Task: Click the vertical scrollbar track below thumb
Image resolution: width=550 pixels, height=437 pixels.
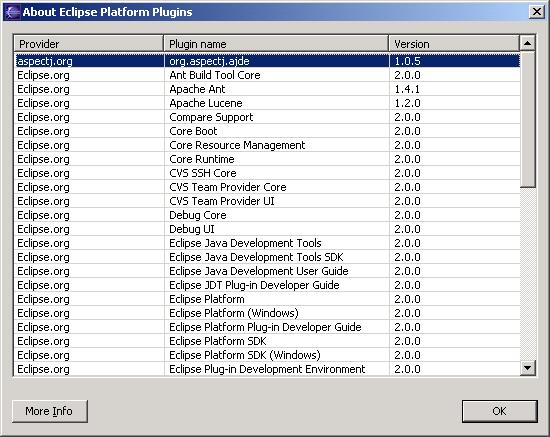Action: pos(527,274)
